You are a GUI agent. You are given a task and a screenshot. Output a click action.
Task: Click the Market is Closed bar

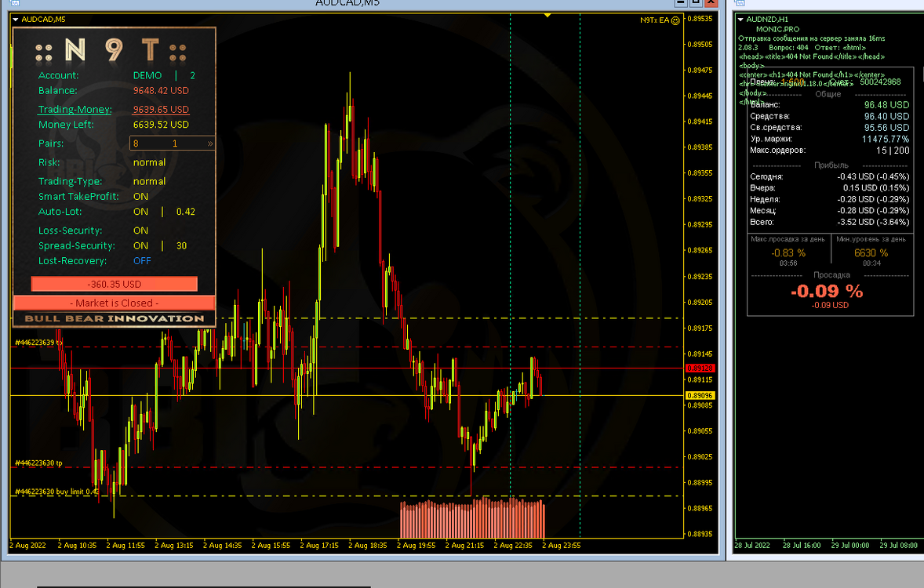(x=115, y=303)
